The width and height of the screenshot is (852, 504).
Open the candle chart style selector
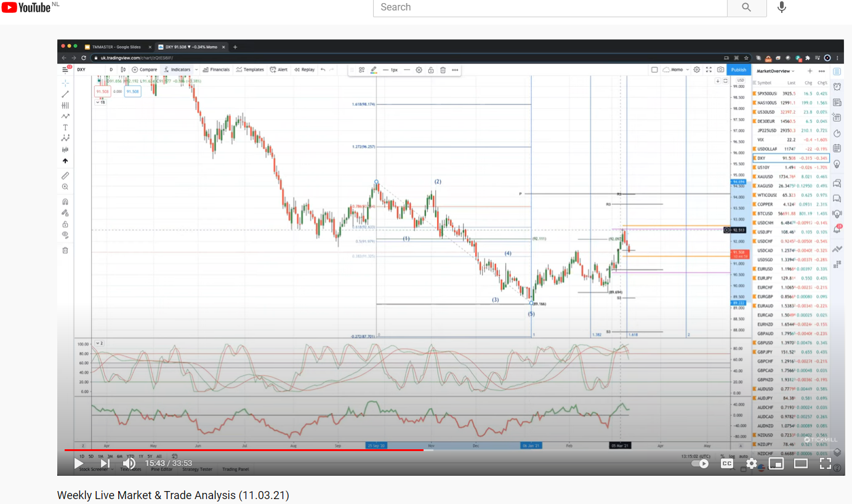coord(124,70)
